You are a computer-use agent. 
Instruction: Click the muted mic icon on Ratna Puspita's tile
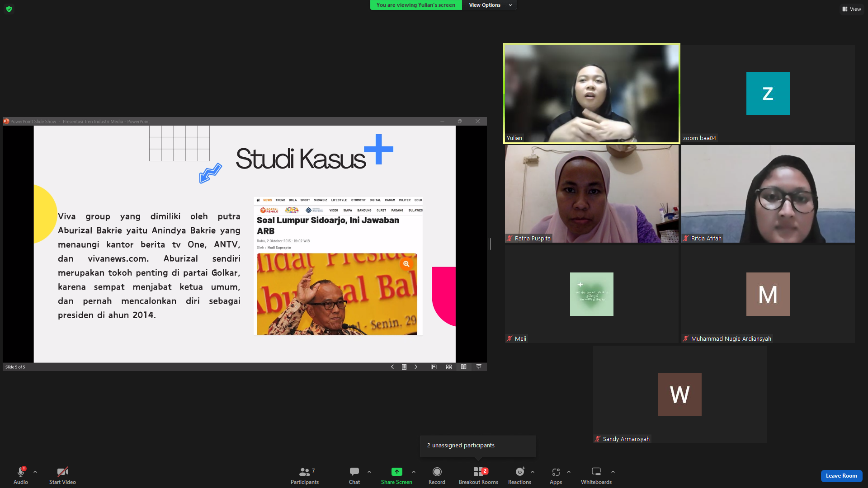point(509,238)
